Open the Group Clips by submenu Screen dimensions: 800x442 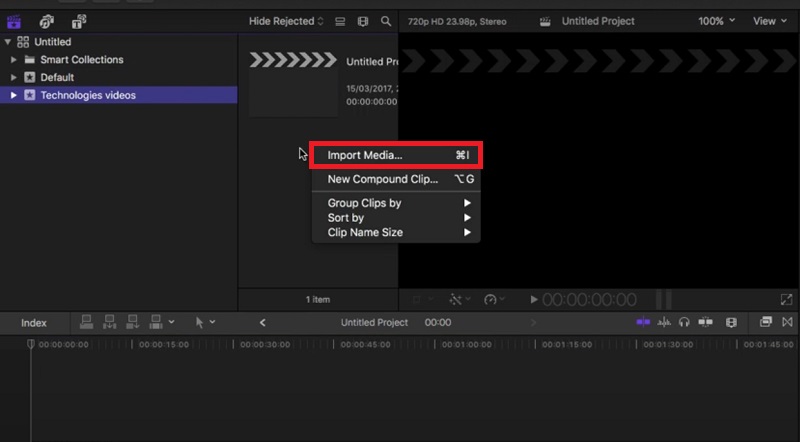pyautogui.click(x=396, y=203)
